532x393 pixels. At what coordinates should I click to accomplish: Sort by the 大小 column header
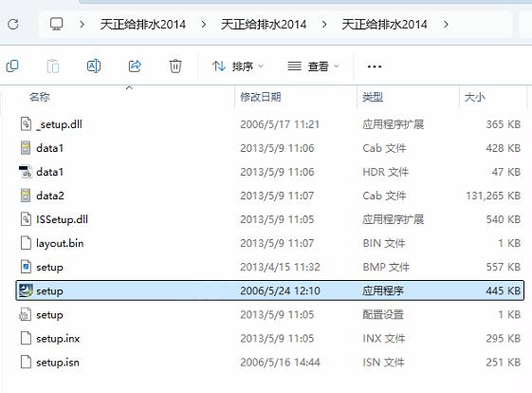pyautogui.click(x=475, y=97)
